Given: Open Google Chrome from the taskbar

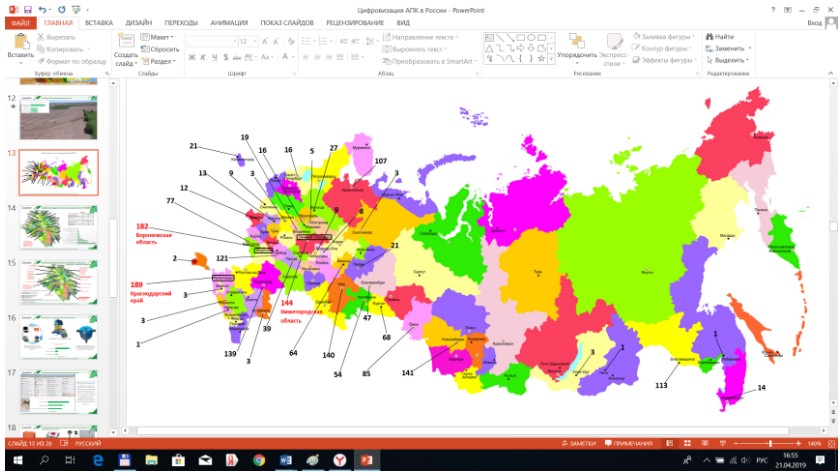Looking at the screenshot, I should pos(259,460).
